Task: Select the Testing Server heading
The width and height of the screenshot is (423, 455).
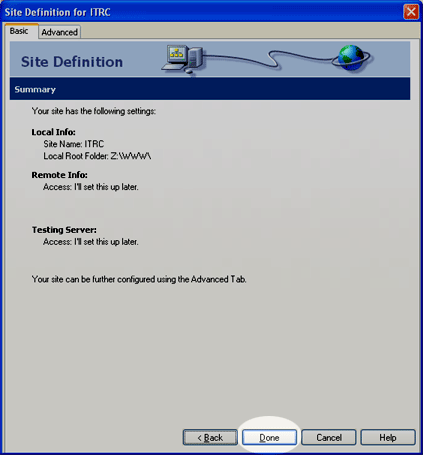Action: [64, 230]
